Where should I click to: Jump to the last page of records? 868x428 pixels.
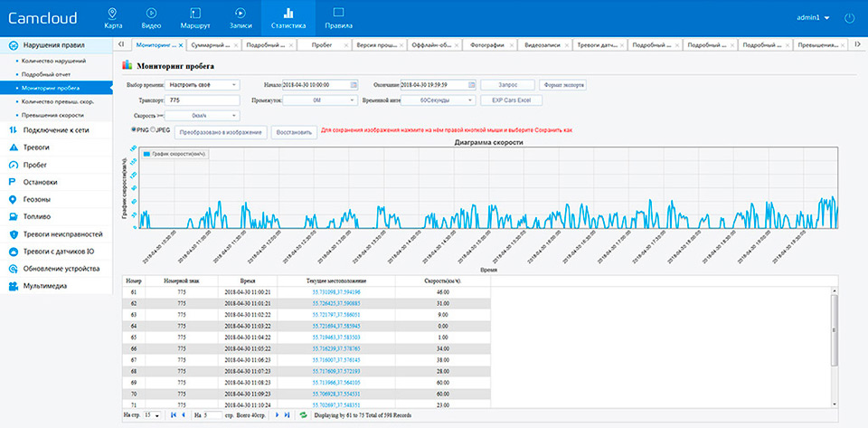(x=288, y=415)
